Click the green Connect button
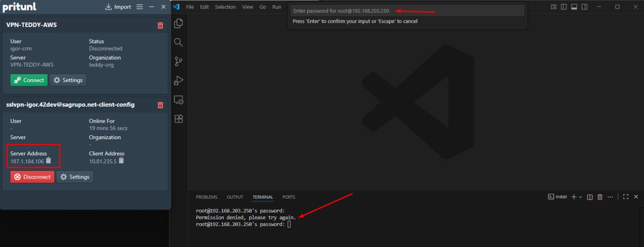 tap(29, 80)
